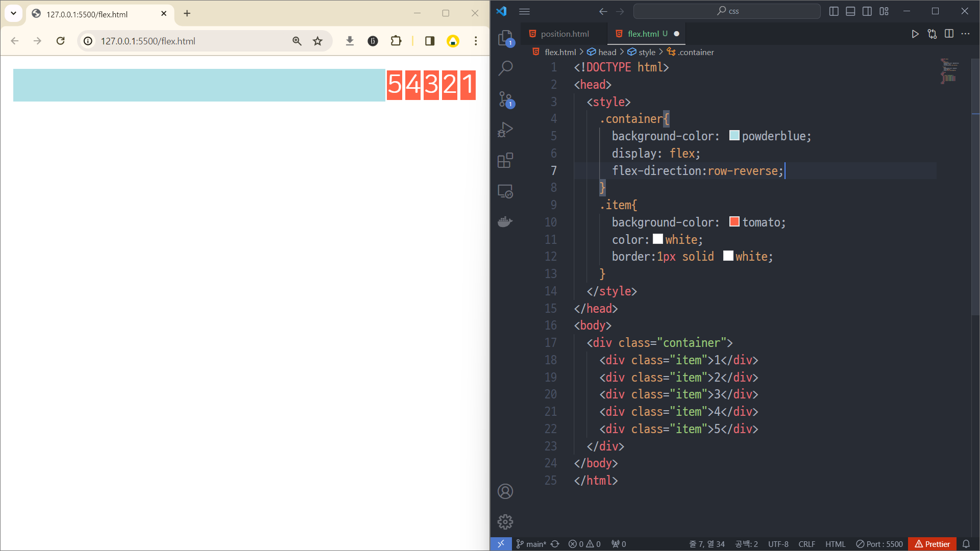Click the browser address bar URL
The width and height of the screenshot is (980, 551).
pos(148,41)
